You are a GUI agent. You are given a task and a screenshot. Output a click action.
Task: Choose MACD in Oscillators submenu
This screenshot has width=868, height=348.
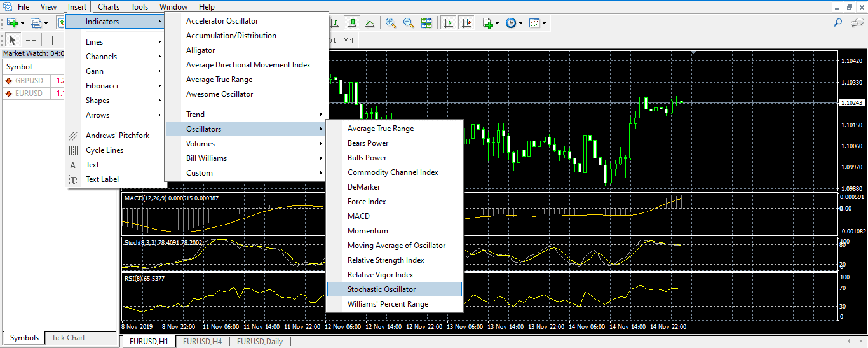pyautogui.click(x=395, y=216)
